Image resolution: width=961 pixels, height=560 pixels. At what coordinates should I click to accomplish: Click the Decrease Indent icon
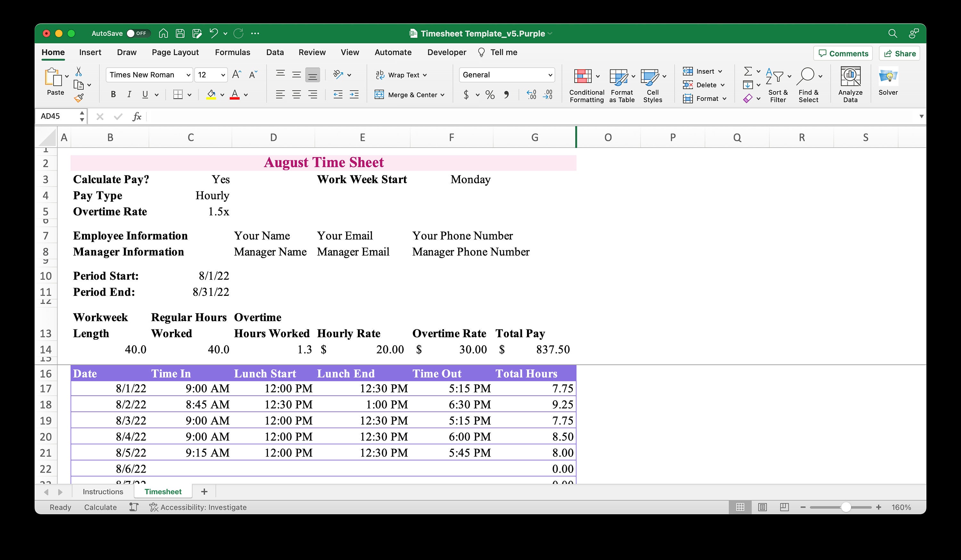338,94
